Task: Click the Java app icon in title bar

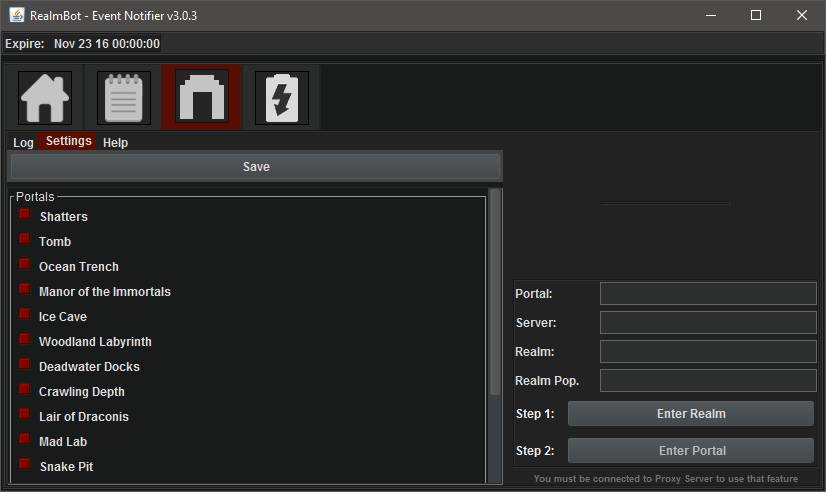Action: (17, 15)
